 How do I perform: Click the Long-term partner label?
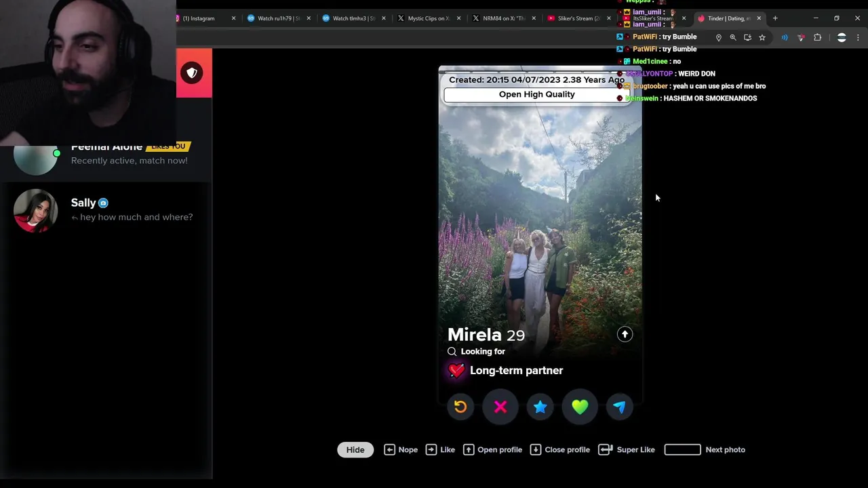(517, 371)
